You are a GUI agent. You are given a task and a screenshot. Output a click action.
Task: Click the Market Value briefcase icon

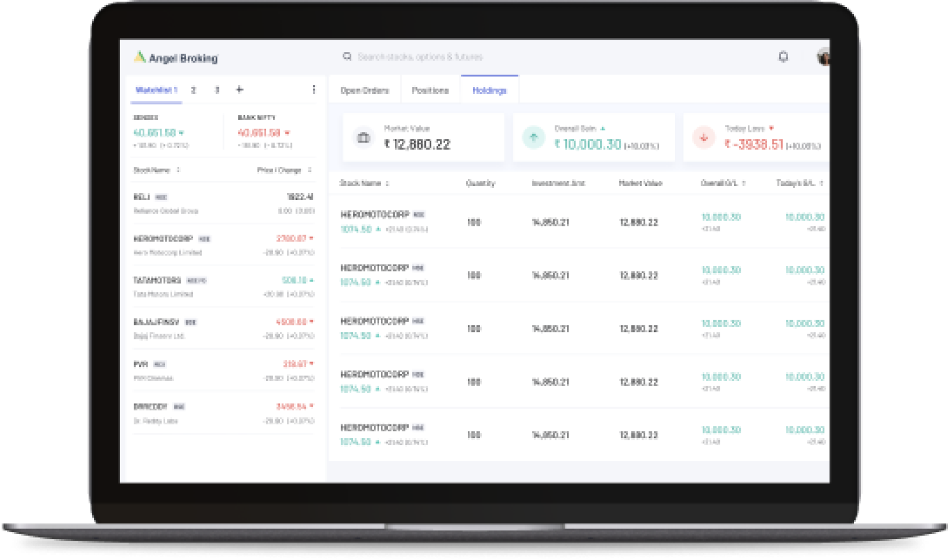[364, 137]
